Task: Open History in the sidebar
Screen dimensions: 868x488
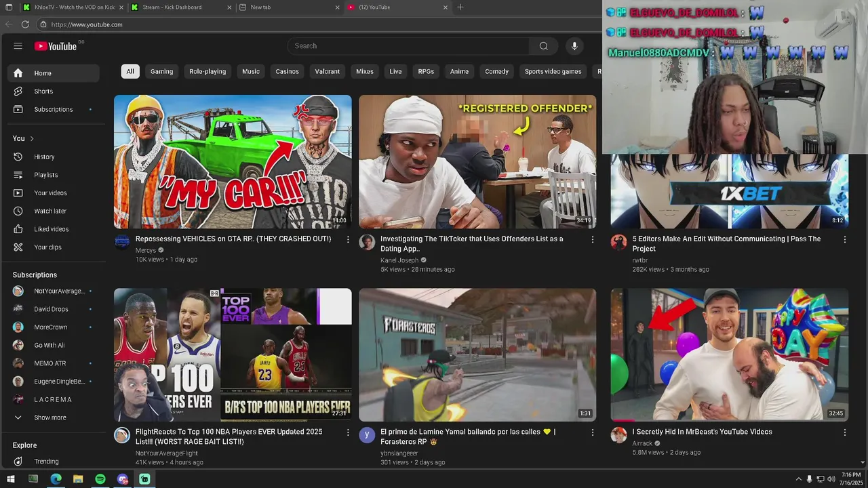Action: [54, 157]
